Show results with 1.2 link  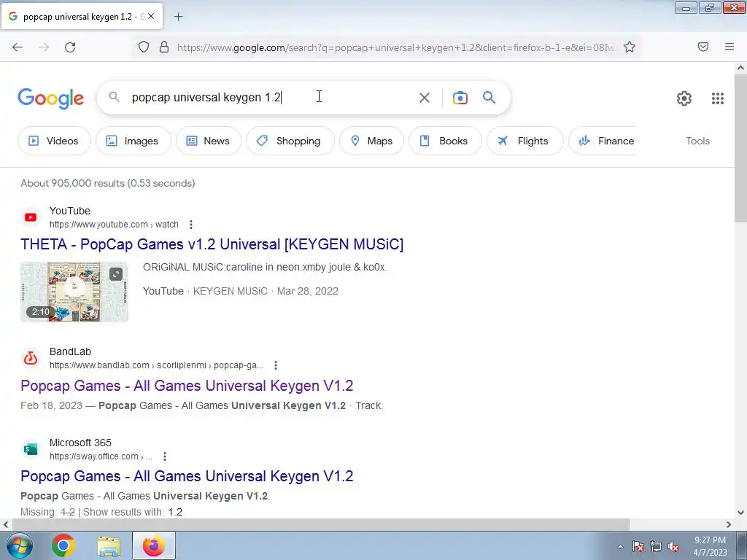175,513
